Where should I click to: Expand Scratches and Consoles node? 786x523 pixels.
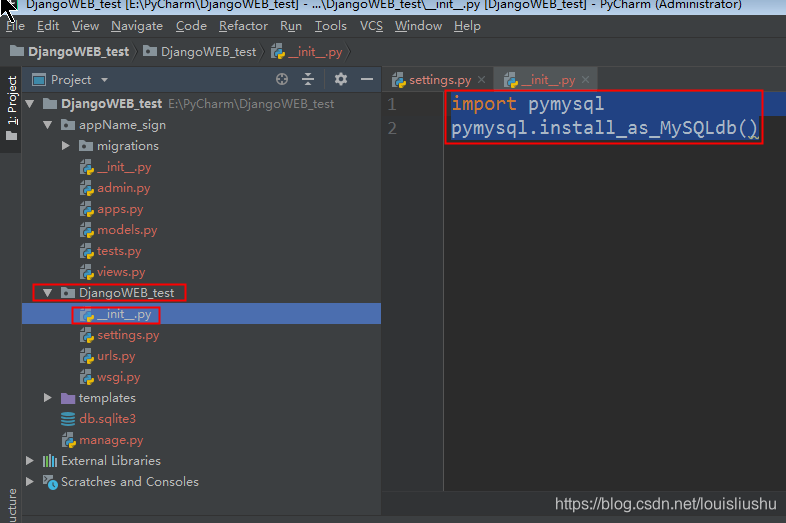pyautogui.click(x=30, y=481)
